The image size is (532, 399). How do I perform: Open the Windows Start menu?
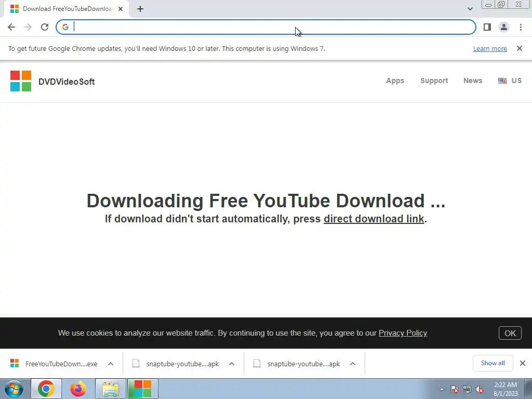tap(14, 389)
